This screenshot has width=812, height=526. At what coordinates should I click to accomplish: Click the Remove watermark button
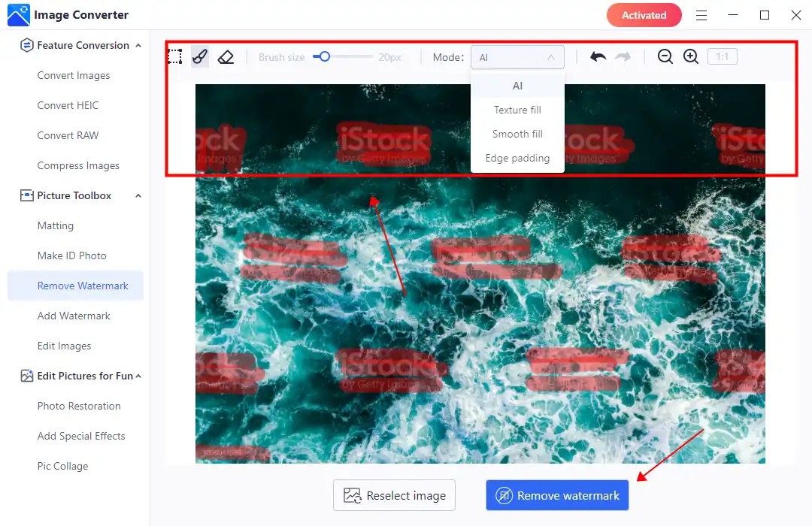tap(556, 495)
